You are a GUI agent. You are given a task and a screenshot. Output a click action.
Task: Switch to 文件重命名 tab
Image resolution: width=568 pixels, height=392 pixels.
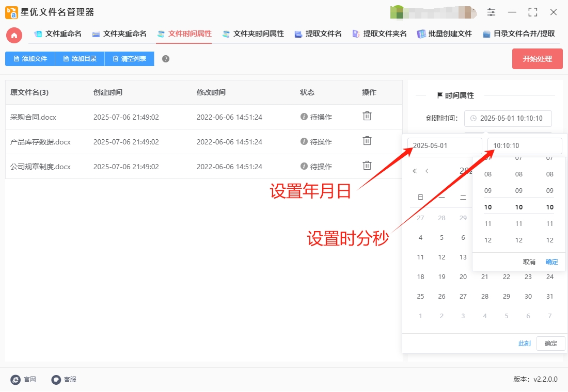tap(58, 34)
